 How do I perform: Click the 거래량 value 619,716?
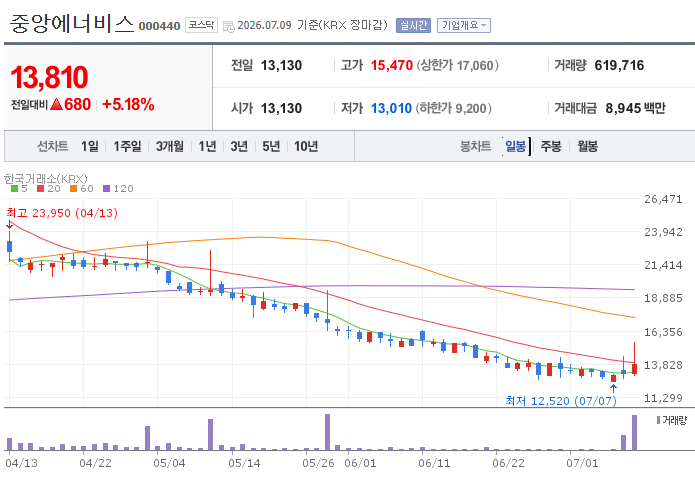pos(619,66)
